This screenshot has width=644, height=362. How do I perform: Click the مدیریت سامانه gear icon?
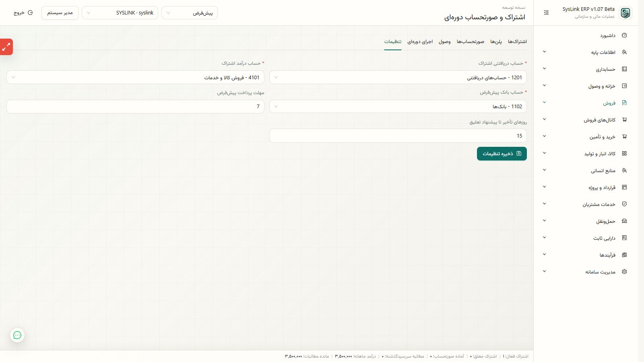(624, 272)
